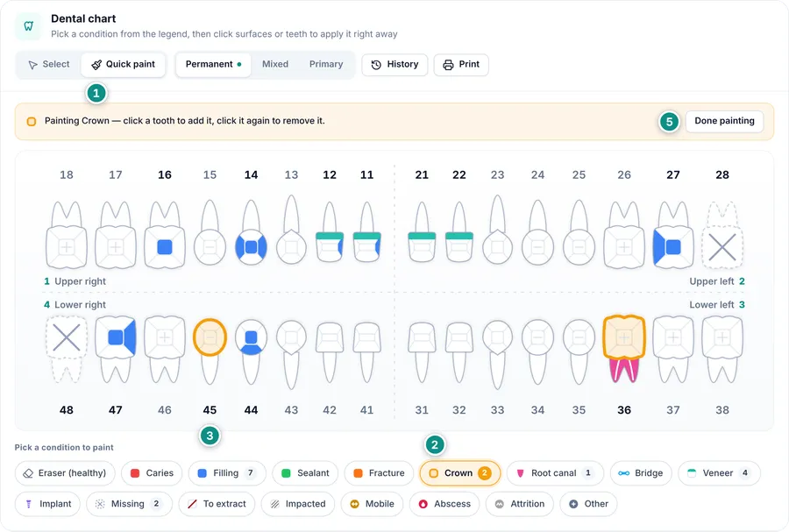Click tooth 21 with veneer
789x532 pixels.
tap(422, 232)
